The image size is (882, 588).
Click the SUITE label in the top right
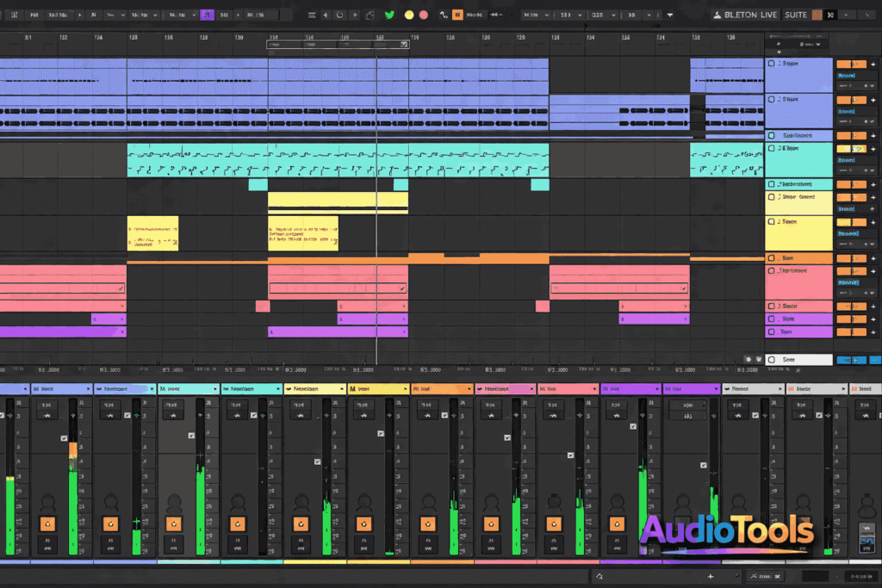point(798,15)
